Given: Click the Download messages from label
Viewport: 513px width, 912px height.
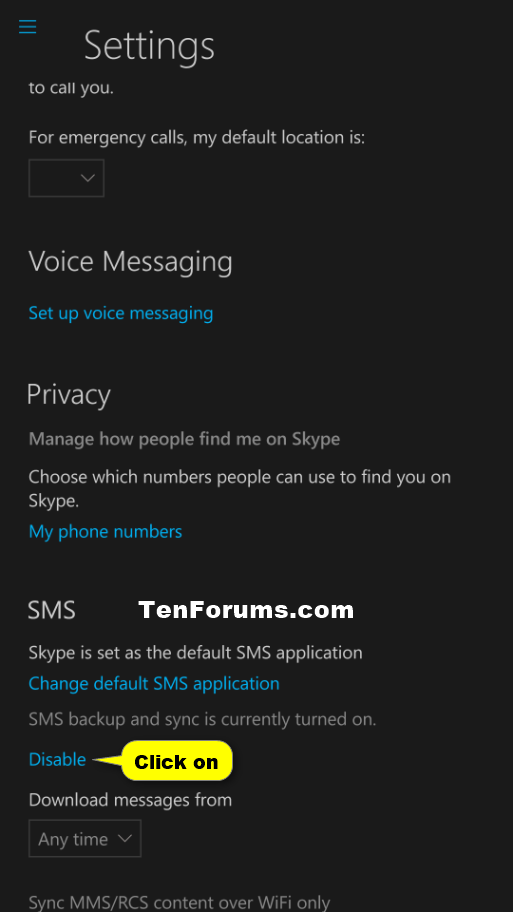Looking at the screenshot, I should (130, 800).
